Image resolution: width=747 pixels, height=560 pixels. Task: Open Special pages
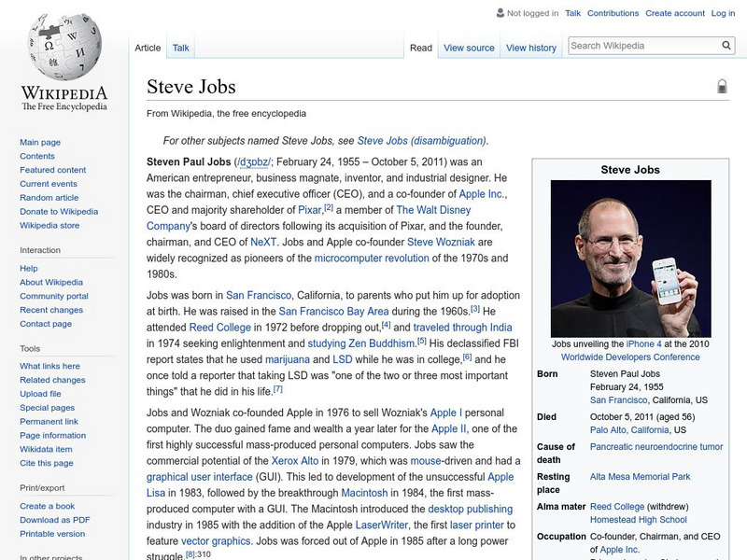[48, 407]
